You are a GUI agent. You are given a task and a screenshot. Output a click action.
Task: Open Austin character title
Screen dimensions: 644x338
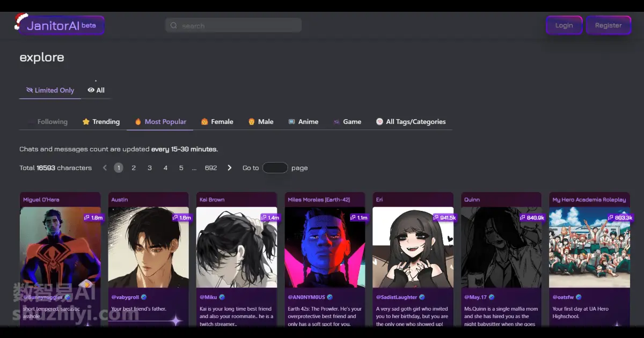coord(120,200)
